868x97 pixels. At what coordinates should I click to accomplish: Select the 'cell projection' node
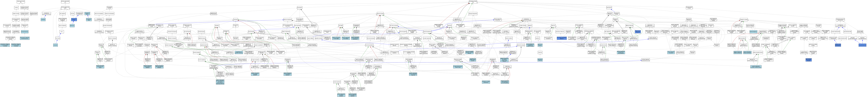click(x=63, y=13)
